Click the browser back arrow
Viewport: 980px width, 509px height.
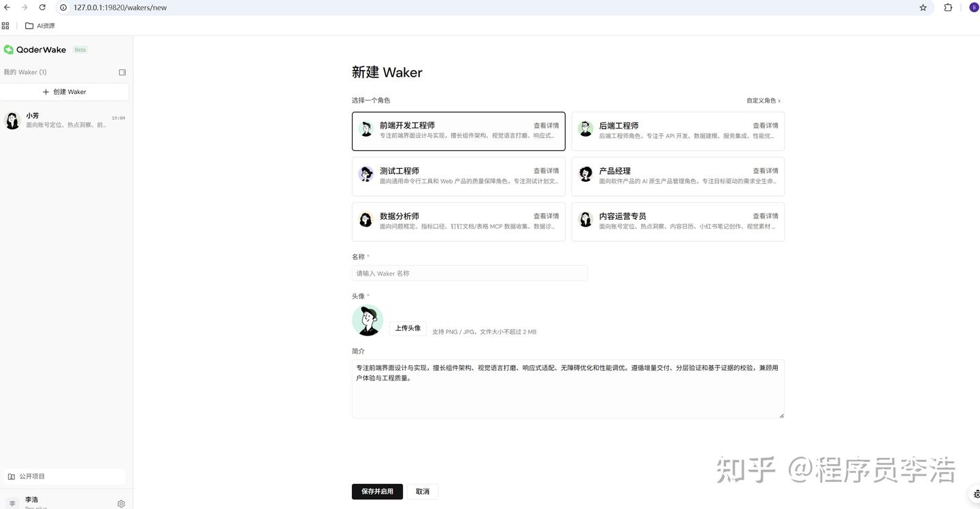[7, 7]
